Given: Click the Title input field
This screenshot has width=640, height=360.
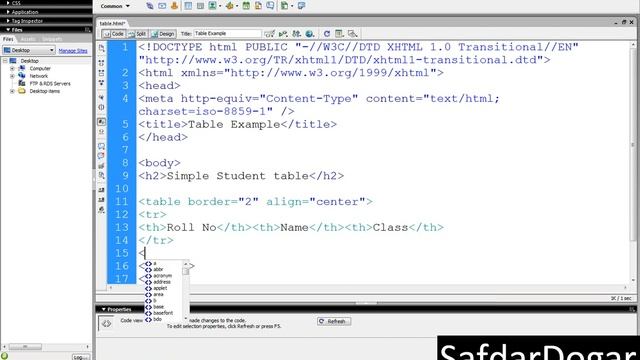Looking at the screenshot, I should tap(227, 33).
